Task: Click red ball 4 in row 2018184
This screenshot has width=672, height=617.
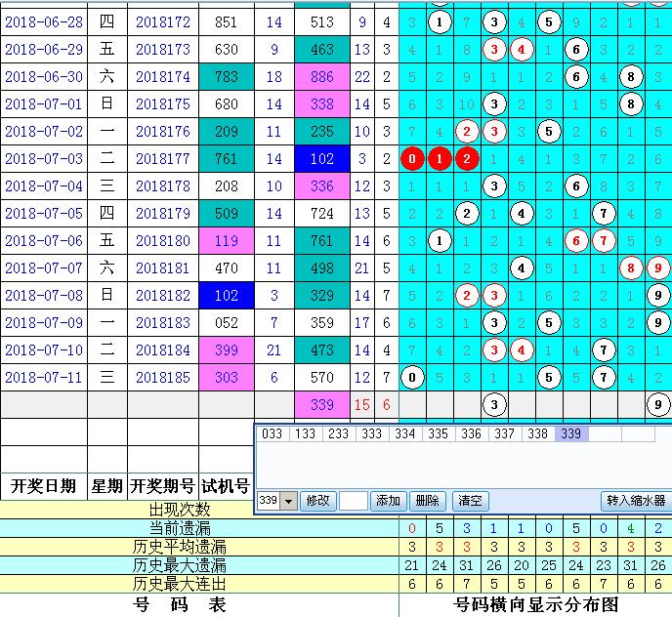Action: [522, 350]
